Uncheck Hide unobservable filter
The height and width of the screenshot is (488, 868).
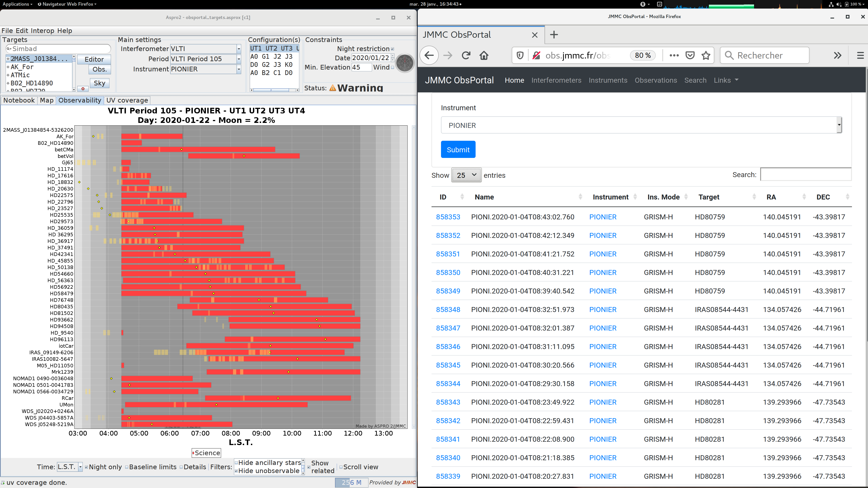[236, 471]
